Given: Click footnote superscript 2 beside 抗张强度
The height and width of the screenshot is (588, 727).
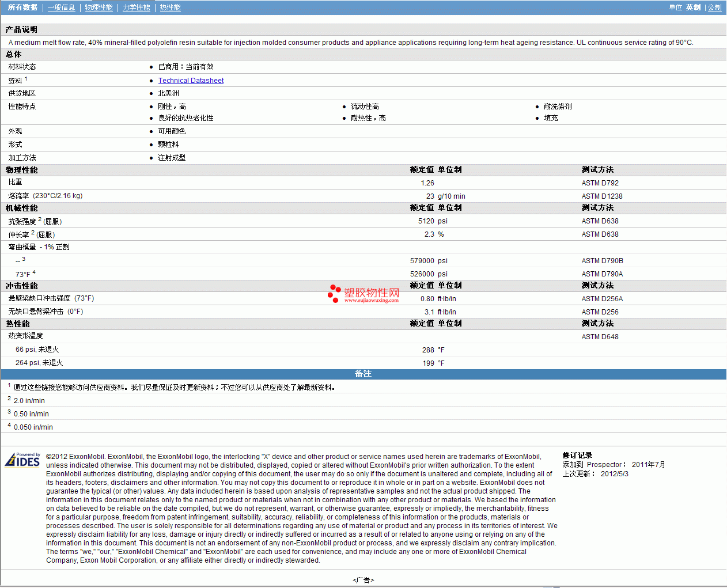Looking at the screenshot, I should point(40,219).
